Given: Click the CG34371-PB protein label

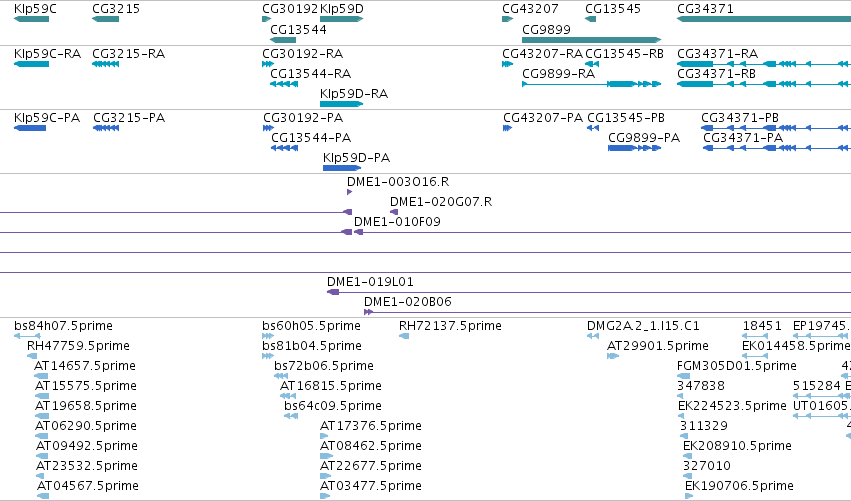Looking at the screenshot, I should pos(740,118).
